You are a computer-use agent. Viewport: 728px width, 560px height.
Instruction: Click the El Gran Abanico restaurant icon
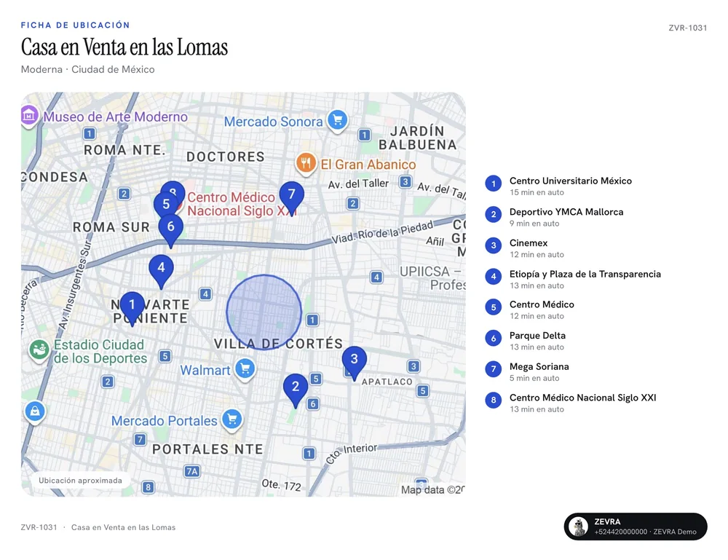point(306,163)
